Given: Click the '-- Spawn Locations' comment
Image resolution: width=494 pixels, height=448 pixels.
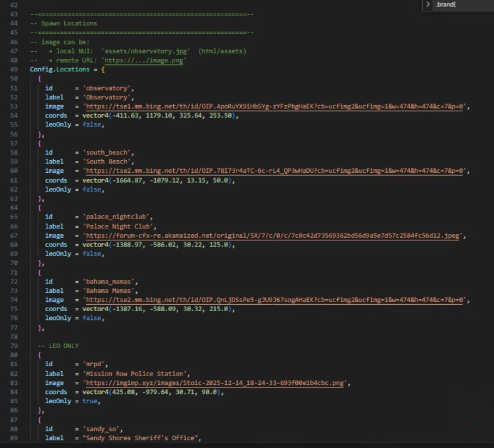Looking at the screenshot, I should [64, 23].
